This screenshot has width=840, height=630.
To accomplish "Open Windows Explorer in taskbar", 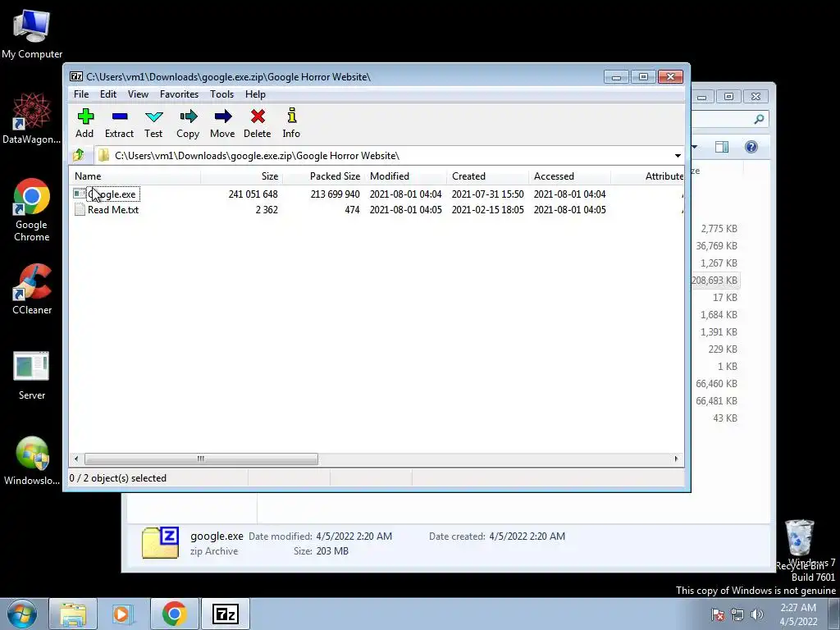I will pos(73,614).
